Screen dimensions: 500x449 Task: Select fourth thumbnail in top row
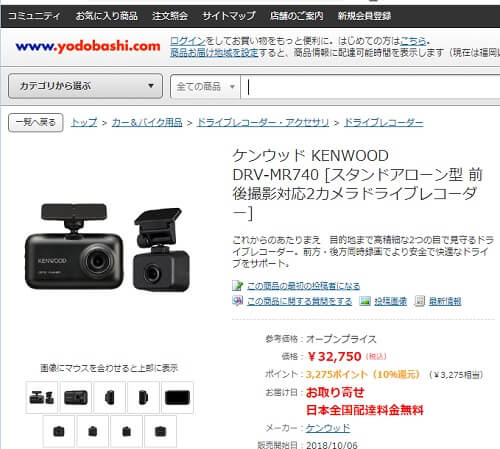coord(143,397)
